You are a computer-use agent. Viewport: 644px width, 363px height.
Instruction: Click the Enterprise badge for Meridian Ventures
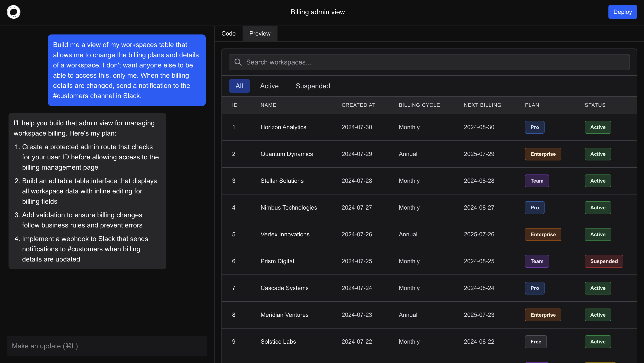click(543, 315)
